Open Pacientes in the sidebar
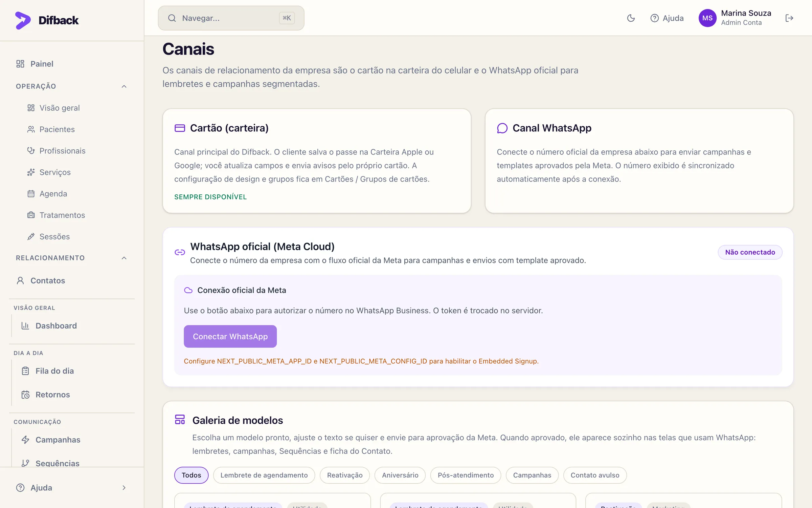The height and width of the screenshot is (508, 812). pos(57,129)
